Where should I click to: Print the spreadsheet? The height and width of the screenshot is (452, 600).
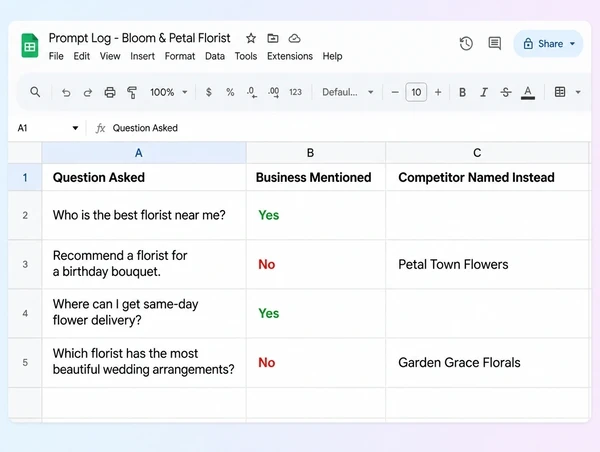pyautogui.click(x=110, y=92)
